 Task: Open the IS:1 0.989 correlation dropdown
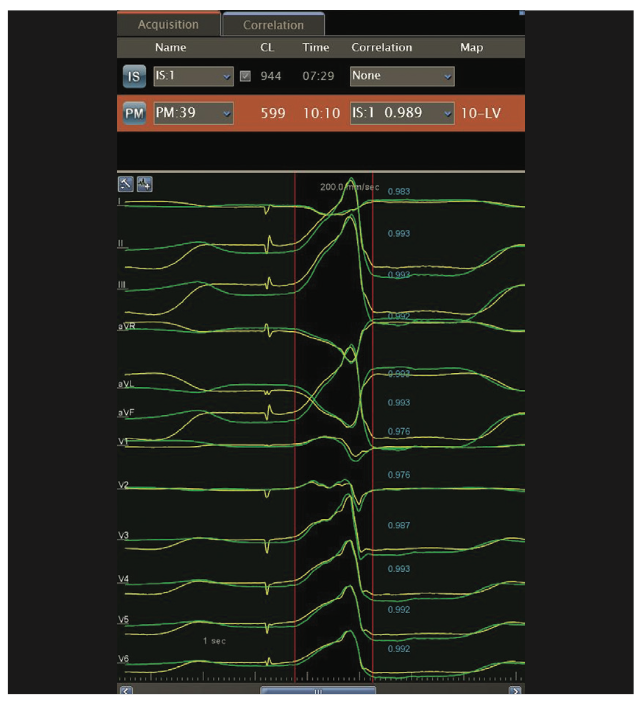click(402, 113)
